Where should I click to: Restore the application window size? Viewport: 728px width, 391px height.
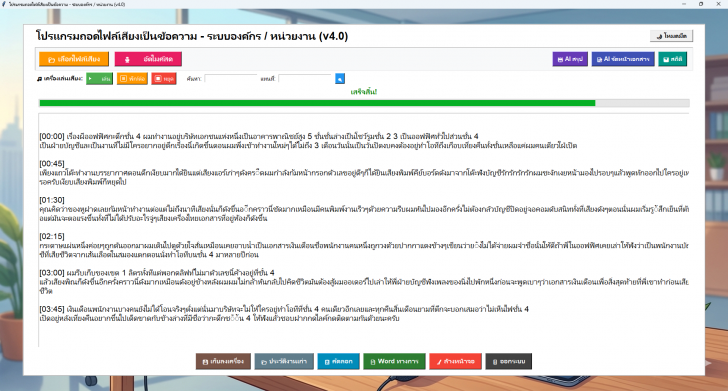[701, 4]
